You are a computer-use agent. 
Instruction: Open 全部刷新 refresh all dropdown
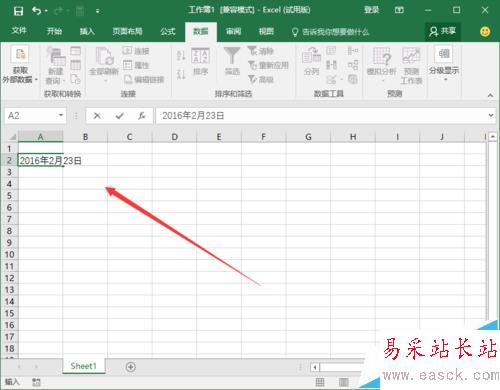tap(104, 66)
